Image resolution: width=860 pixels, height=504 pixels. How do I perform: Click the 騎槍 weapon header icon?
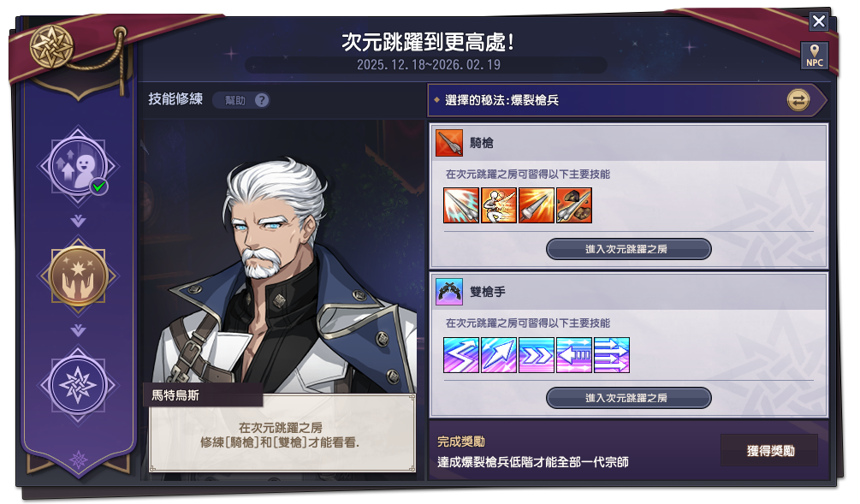[x=449, y=143]
